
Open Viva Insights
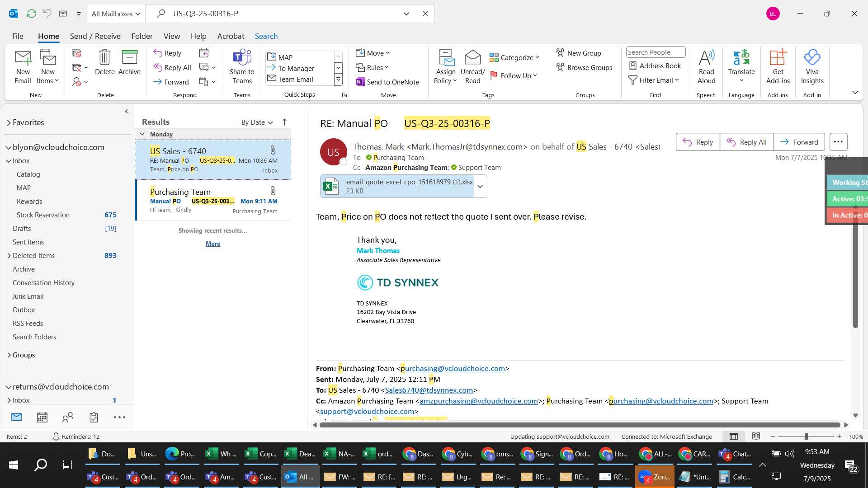pos(812,67)
